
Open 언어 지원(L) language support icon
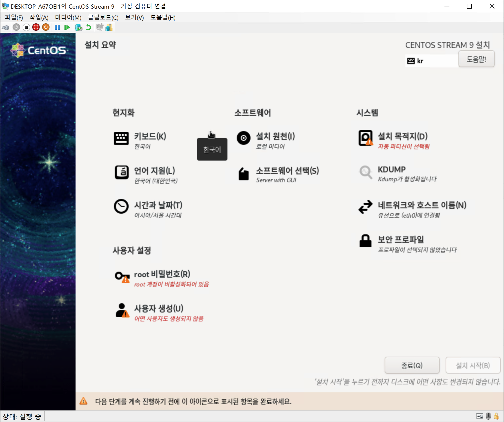point(121,173)
